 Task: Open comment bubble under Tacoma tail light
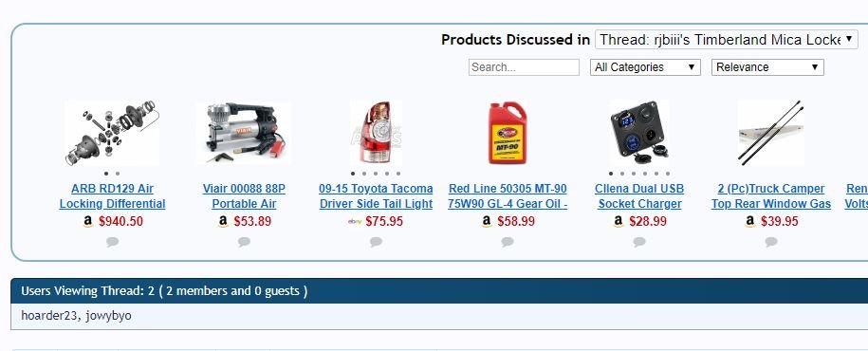(376, 242)
